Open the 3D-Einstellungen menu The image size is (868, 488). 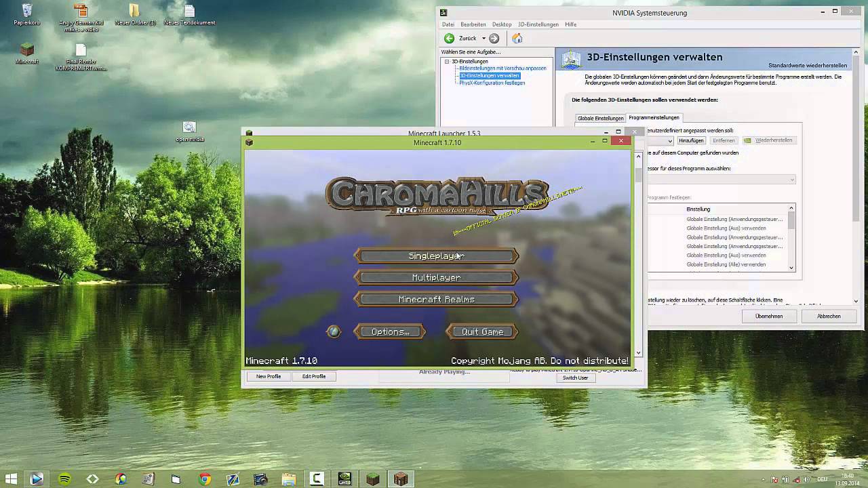coord(538,24)
